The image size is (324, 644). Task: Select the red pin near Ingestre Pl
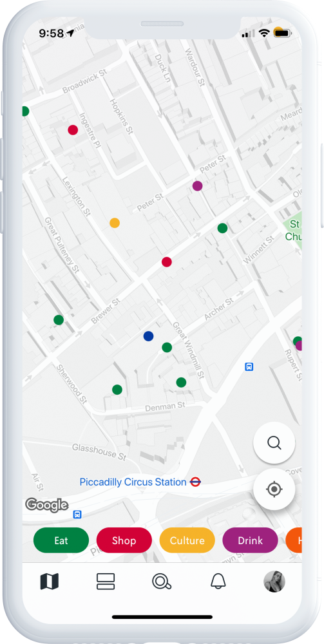[73, 130]
